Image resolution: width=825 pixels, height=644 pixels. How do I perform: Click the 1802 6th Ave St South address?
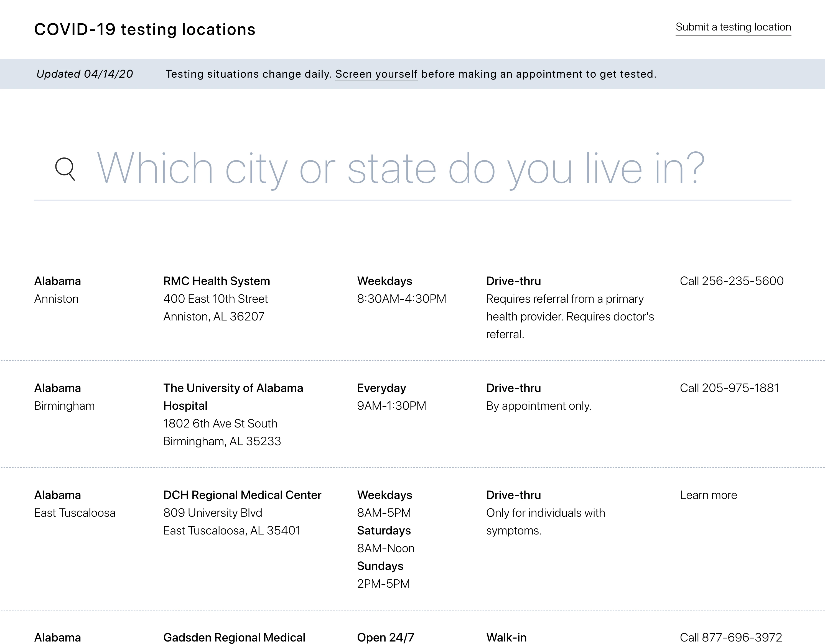coord(220,423)
